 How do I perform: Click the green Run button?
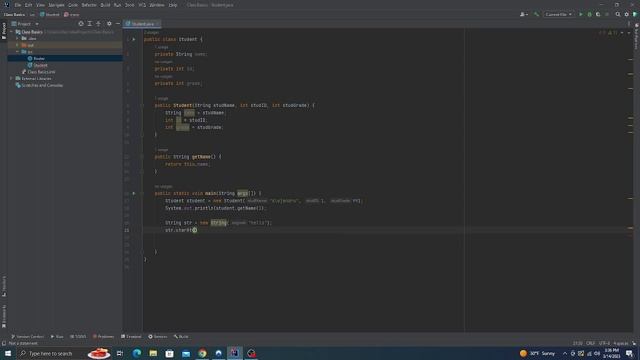(x=581, y=14)
